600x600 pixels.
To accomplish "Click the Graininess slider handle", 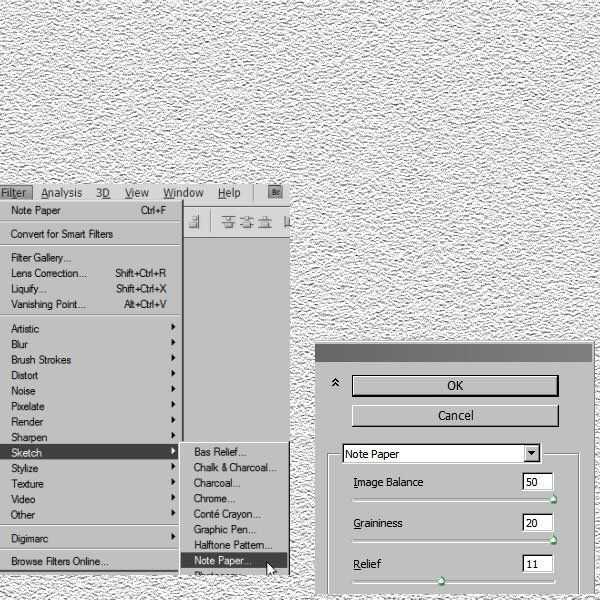I will (553, 540).
